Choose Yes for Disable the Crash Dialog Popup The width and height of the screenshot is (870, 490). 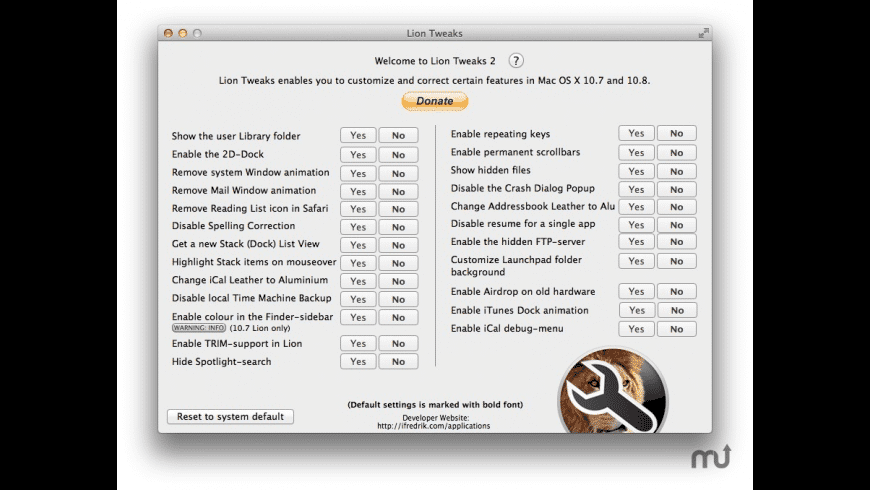click(x=636, y=189)
